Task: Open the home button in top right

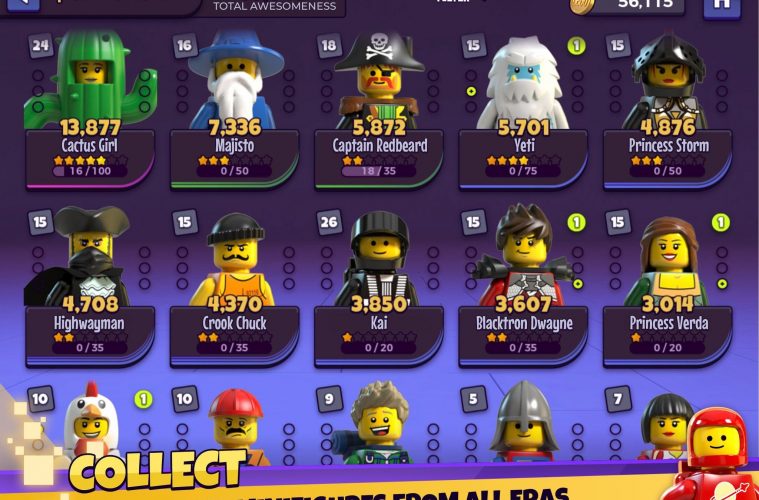Action: coord(722,7)
